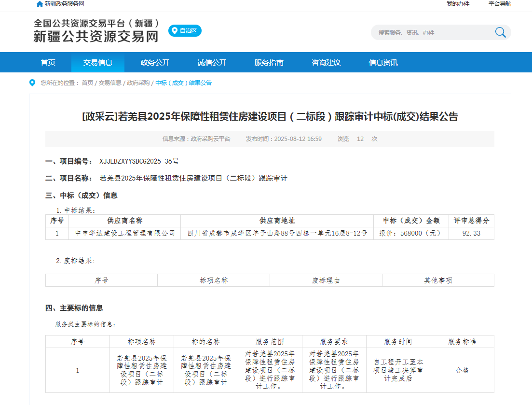Click 中标（成交）结果公告 breadcrumb link
The image size is (532, 405).
(183, 83)
